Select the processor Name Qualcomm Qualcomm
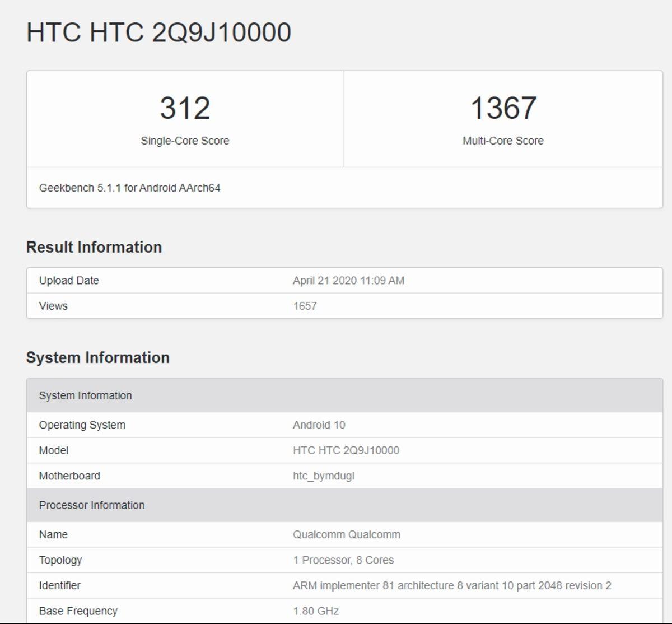 pyautogui.click(x=346, y=534)
